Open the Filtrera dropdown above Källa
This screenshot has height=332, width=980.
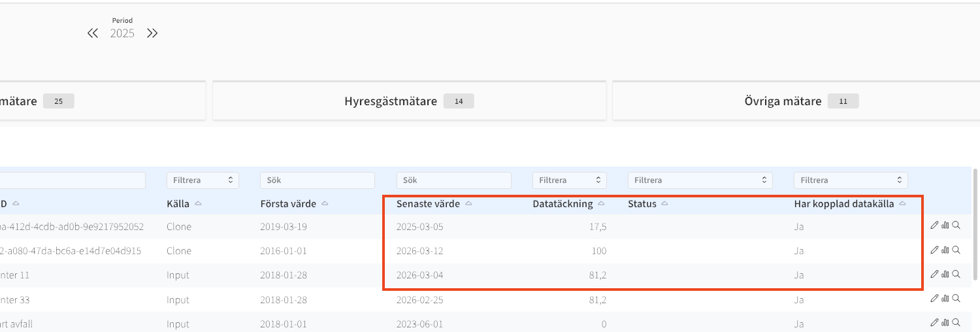click(x=203, y=180)
